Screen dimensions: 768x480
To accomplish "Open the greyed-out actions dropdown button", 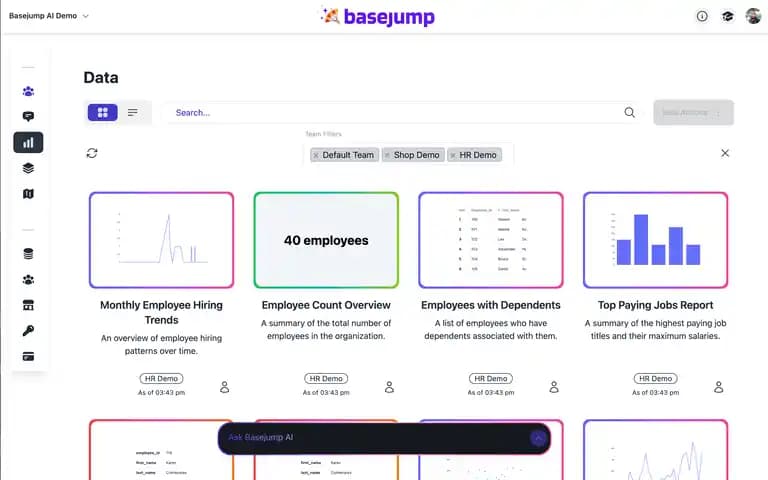I will 693,113.
